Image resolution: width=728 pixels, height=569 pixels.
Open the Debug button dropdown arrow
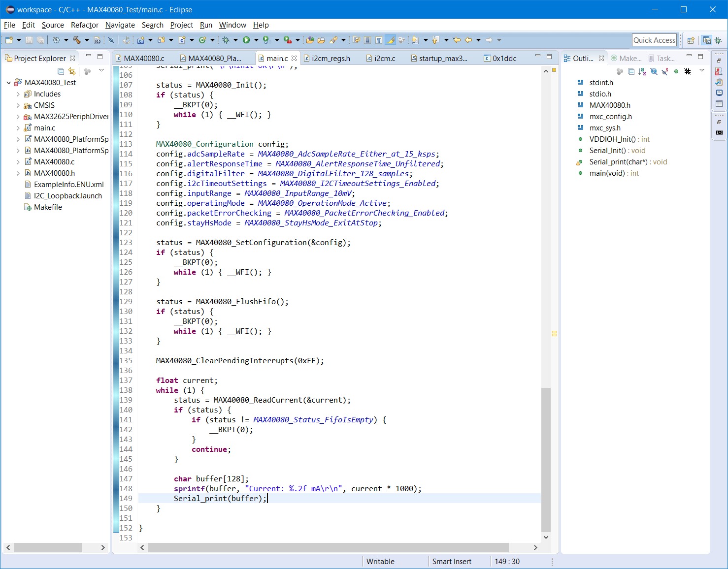235,40
